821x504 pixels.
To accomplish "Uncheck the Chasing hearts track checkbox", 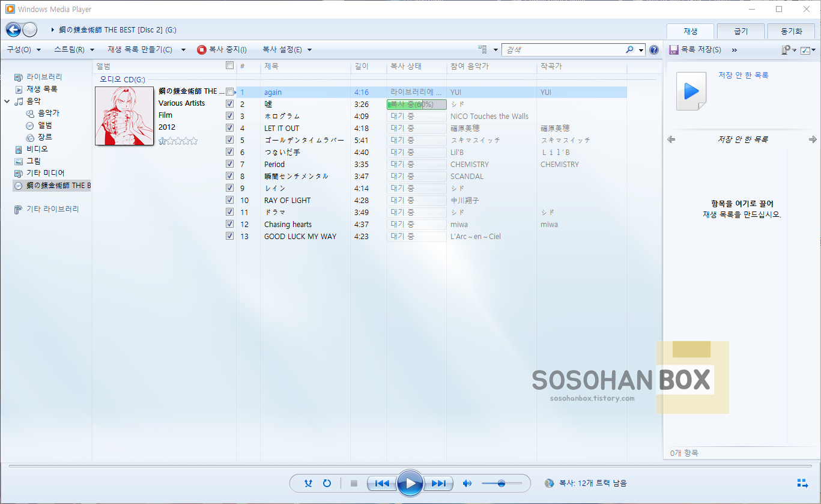I will tap(229, 224).
